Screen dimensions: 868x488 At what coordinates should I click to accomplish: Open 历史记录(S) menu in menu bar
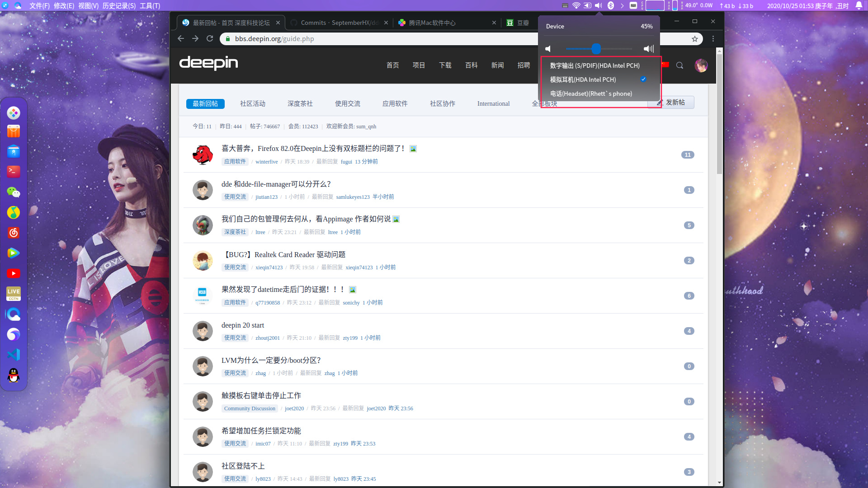[x=119, y=5]
